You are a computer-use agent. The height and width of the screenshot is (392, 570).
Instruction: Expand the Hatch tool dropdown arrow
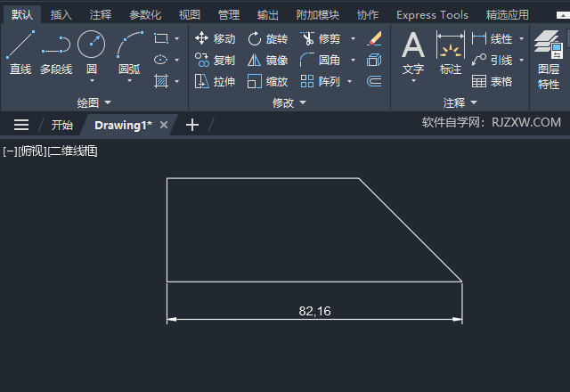(176, 81)
